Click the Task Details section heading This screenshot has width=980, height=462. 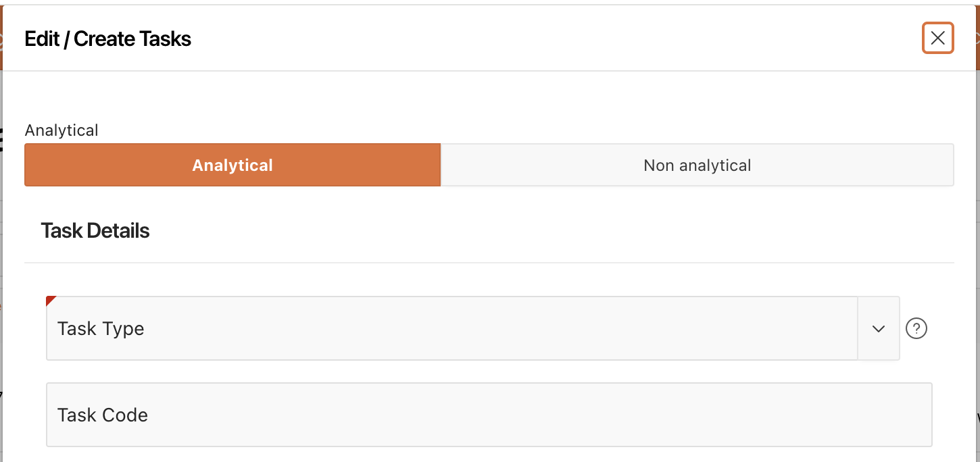tap(95, 231)
